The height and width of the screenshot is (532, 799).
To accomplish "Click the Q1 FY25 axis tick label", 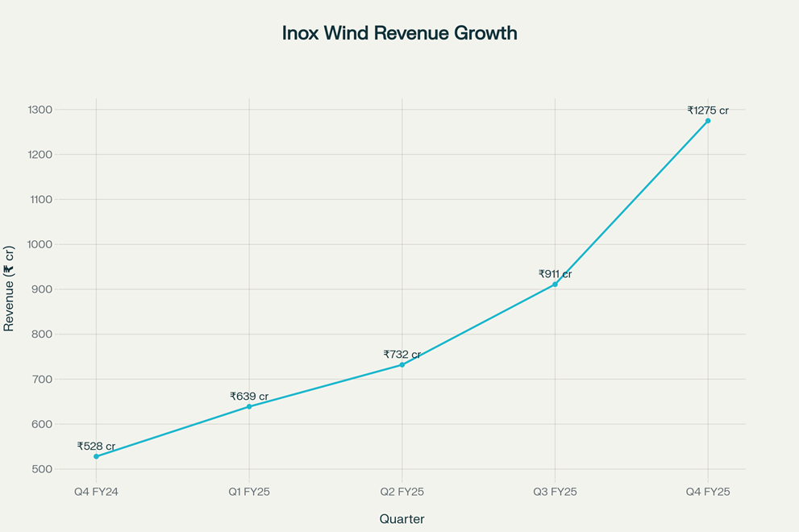I will pos(249,492).
